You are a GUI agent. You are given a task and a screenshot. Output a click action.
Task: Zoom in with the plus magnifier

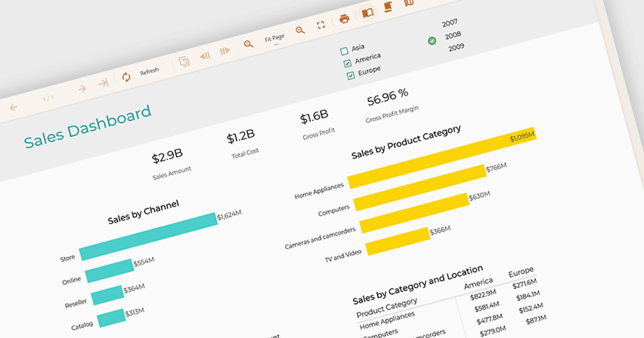coord(300,31)
